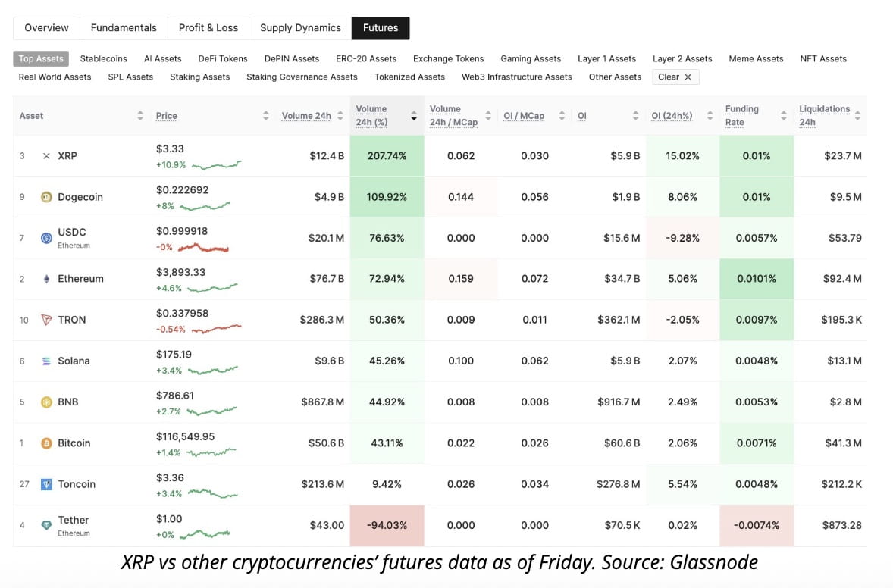Switch to the Fundamentals tab
Viewport: 893px width, 588px height.
pyautogui.click(x=124, y=28)
